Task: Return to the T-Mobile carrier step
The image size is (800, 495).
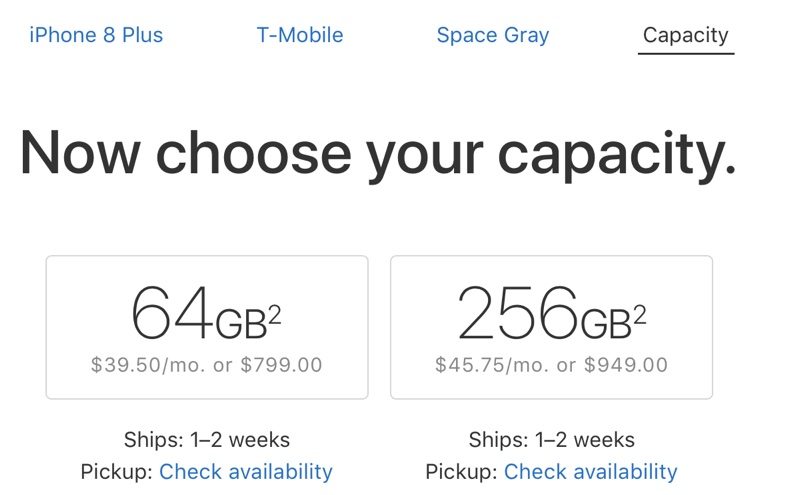Action: [x=300, y=35]
